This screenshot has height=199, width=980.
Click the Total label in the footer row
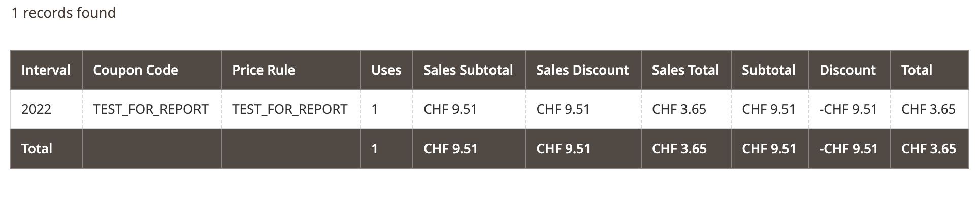[x=37, y=149]
